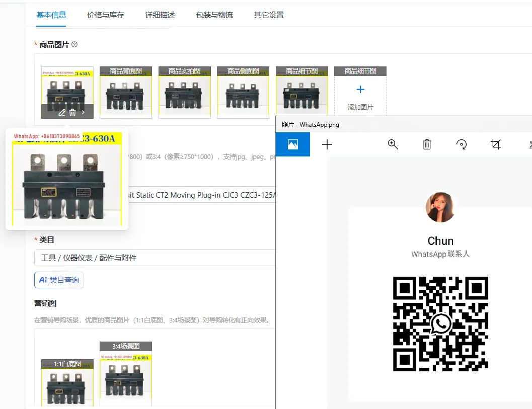Click the AI 类目查询 button
Viewport: 532px width, 409px height.
(x=59, y=280)
